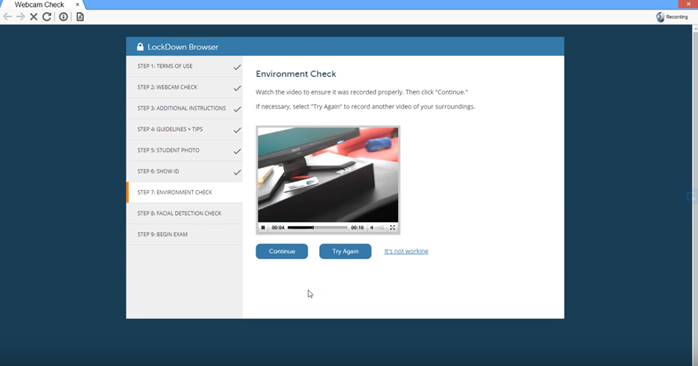Click the Recording indicator icon
Viewport: 698px width, 366px height.
tap(660, 17)
